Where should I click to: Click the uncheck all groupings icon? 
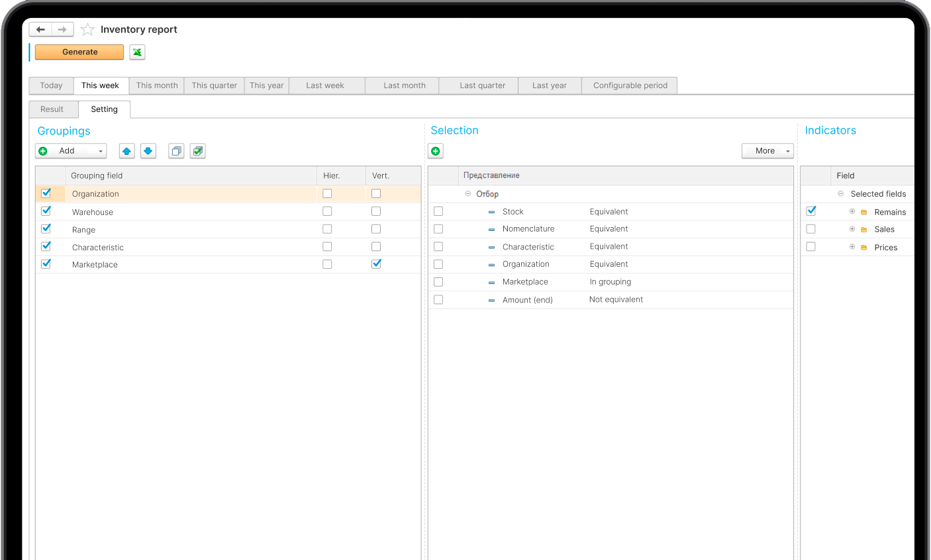click(x=176, y=151)
